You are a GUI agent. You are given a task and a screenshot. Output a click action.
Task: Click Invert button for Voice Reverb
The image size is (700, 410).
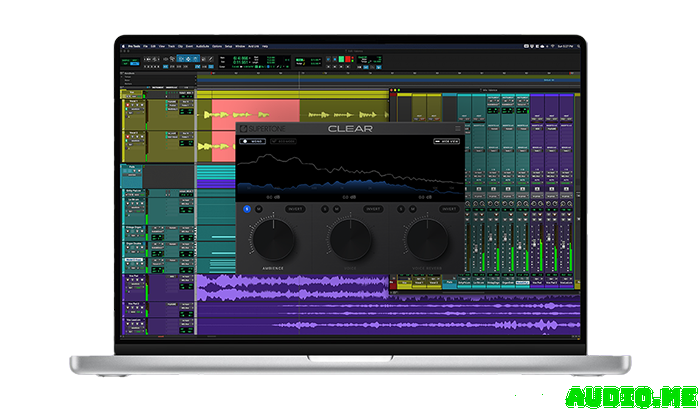tap(449, 209)
